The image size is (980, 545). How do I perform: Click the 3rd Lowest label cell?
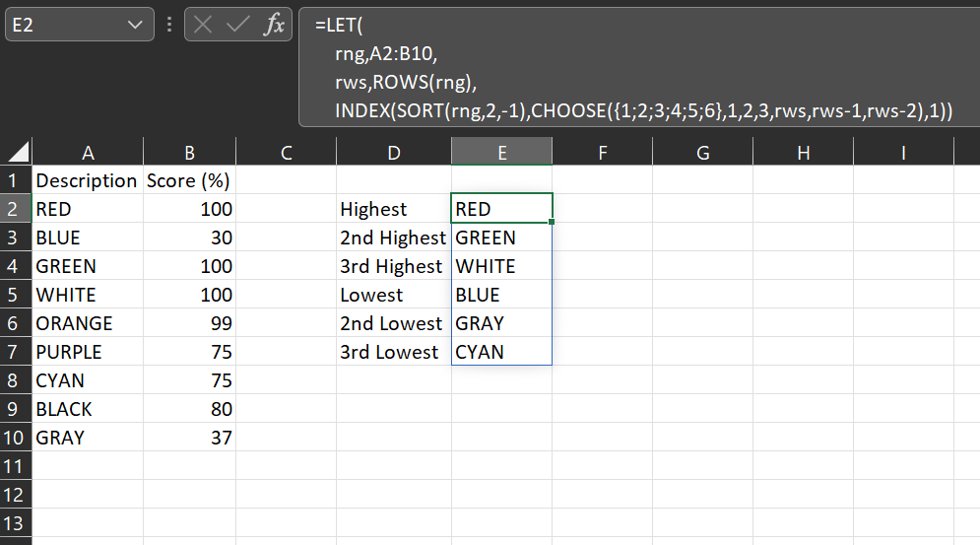pos(394,352)
